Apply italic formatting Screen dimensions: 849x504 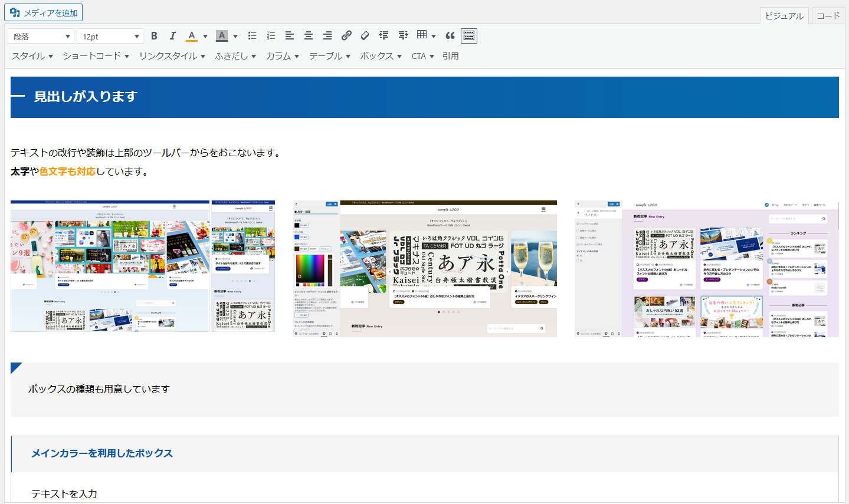172,36
